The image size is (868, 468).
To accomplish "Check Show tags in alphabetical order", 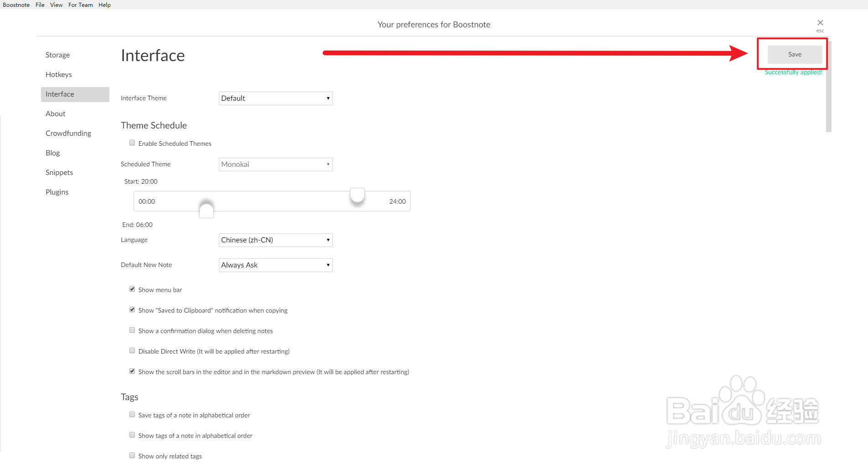I will [x=132, y=435].
